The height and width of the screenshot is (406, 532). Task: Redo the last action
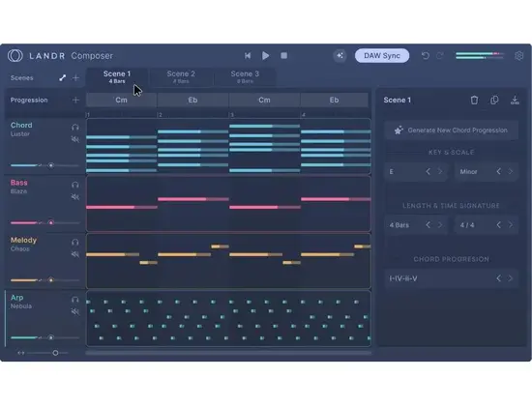click(440, 56)
